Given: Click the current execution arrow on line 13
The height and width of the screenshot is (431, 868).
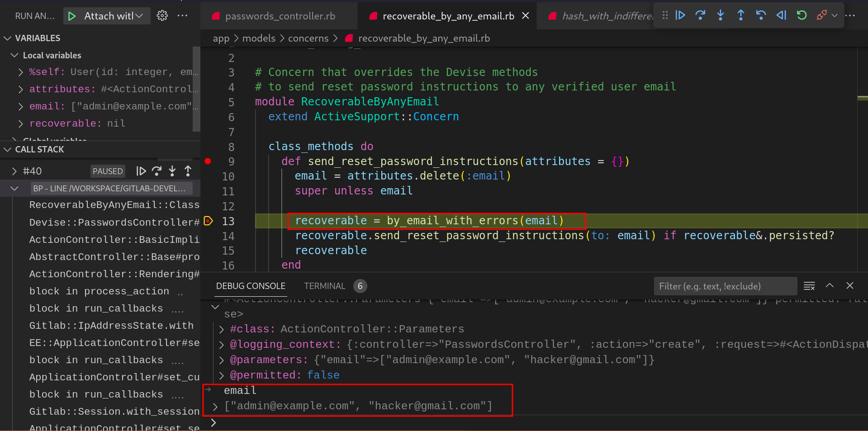Looking at the screenshot, I should coord(208,221).
